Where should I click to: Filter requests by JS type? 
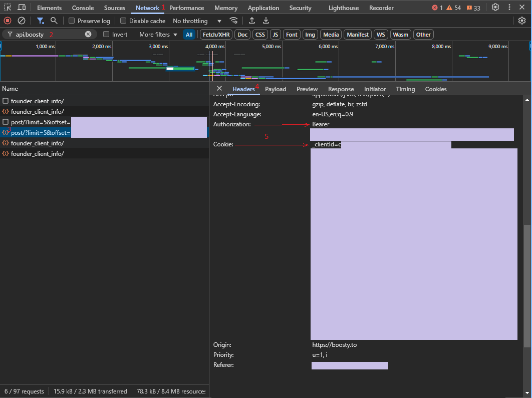276,34
